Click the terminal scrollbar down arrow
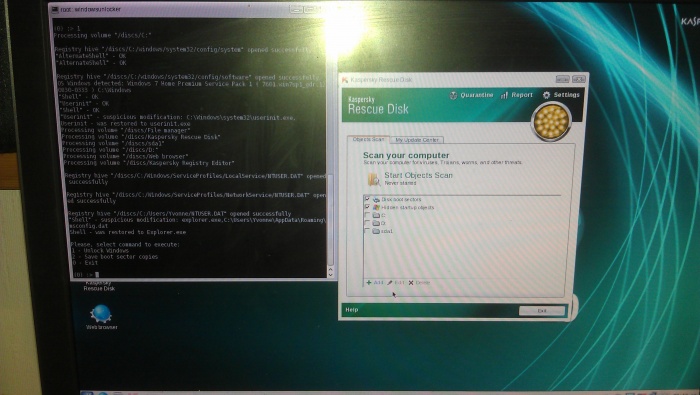700x395 pixels. (x=331, y=274)
